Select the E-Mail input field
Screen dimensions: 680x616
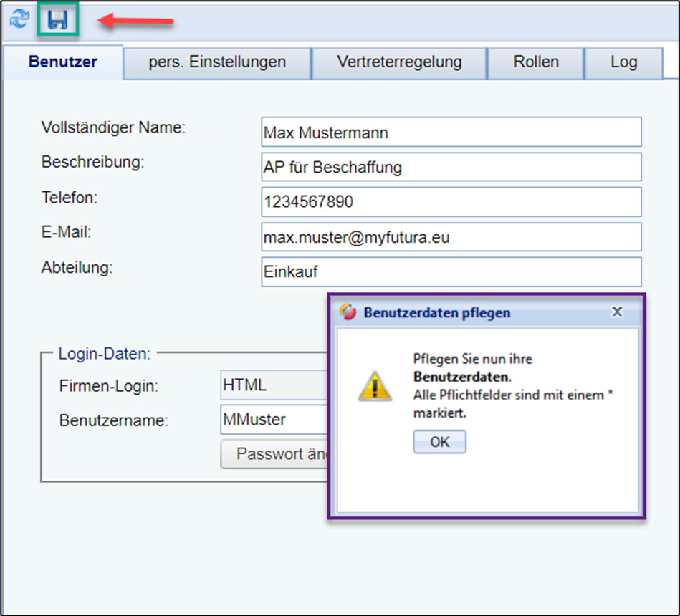tap(451, 237)
